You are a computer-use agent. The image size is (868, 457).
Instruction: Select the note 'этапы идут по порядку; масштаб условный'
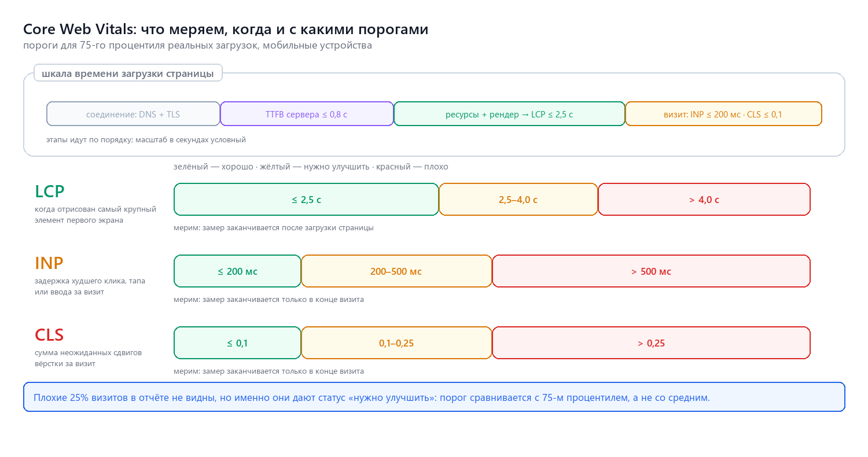point(146,139)
